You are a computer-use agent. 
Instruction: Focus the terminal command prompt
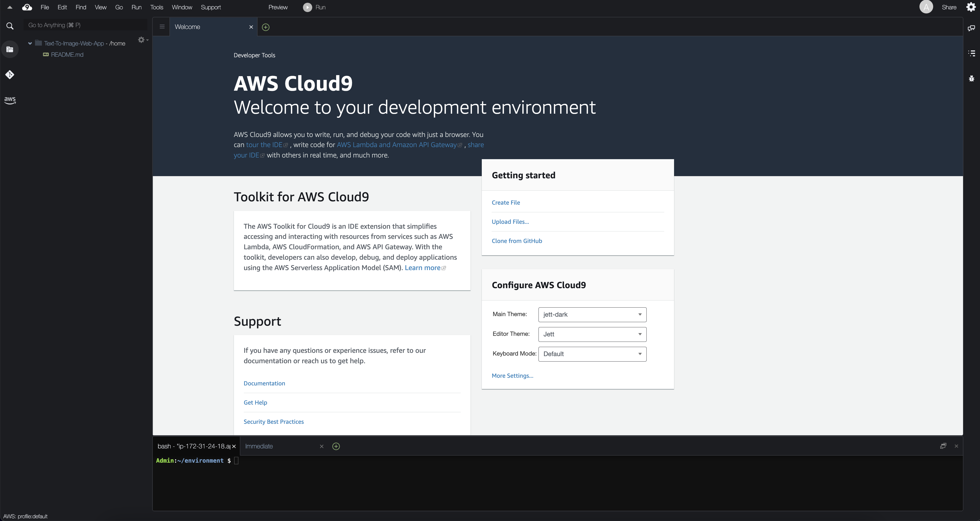236,461
